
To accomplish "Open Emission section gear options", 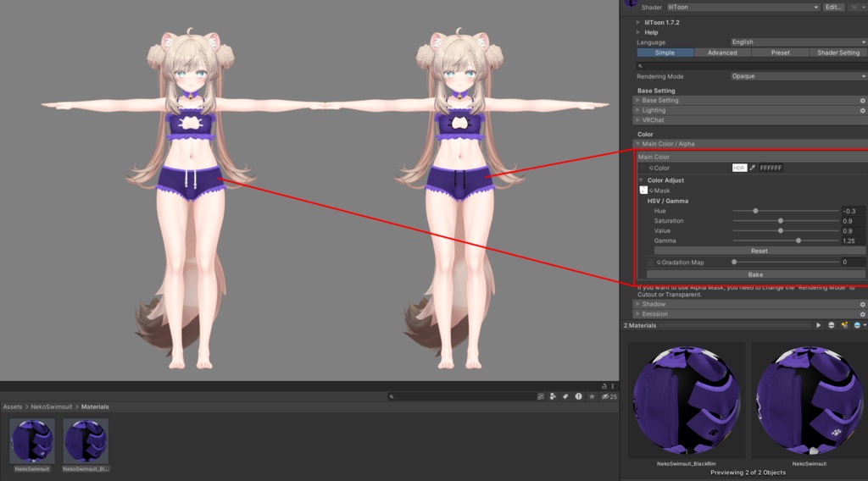I will [x=862, y=314].
